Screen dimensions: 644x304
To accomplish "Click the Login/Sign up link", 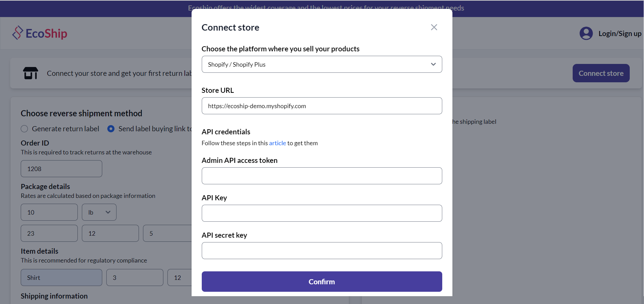I will [620, 34].
